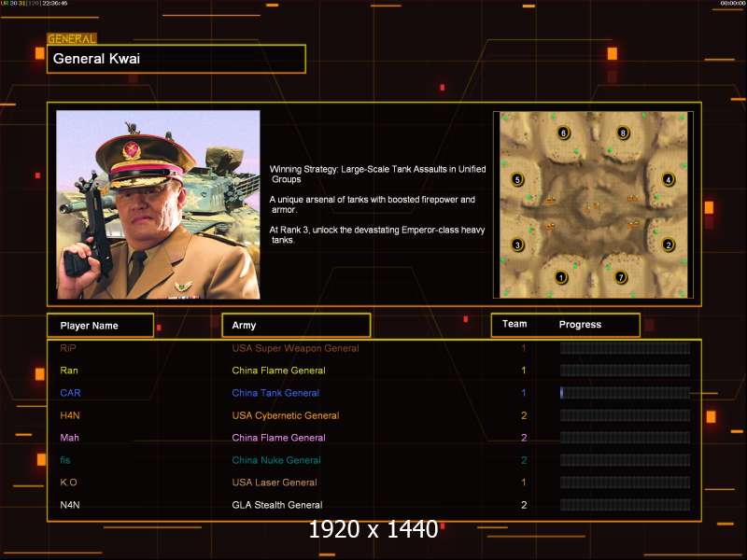
Task: Select player name RiP
Action: coord(68,348)
